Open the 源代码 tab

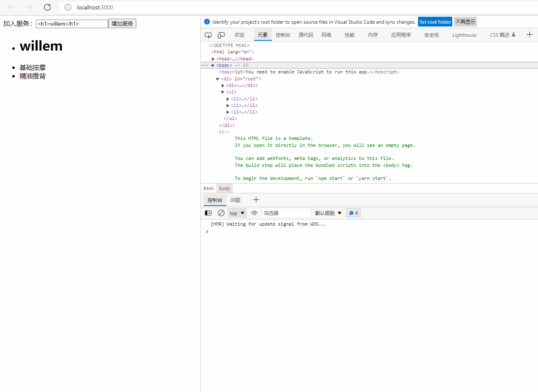click(x=306, y=35)
